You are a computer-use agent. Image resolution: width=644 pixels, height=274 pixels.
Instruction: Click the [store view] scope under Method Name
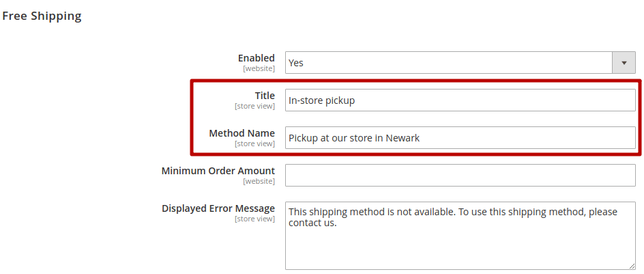[x=254, y=143]
